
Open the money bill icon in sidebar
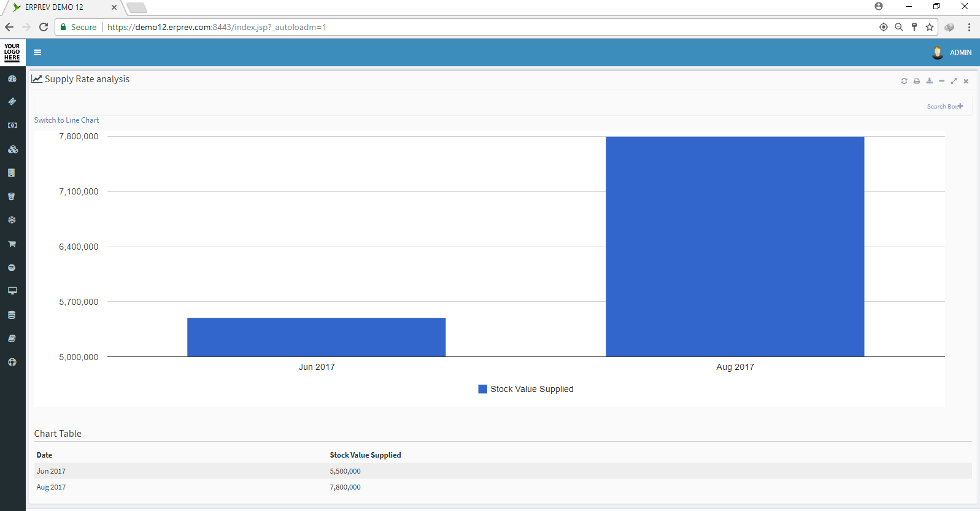[12, 125]
